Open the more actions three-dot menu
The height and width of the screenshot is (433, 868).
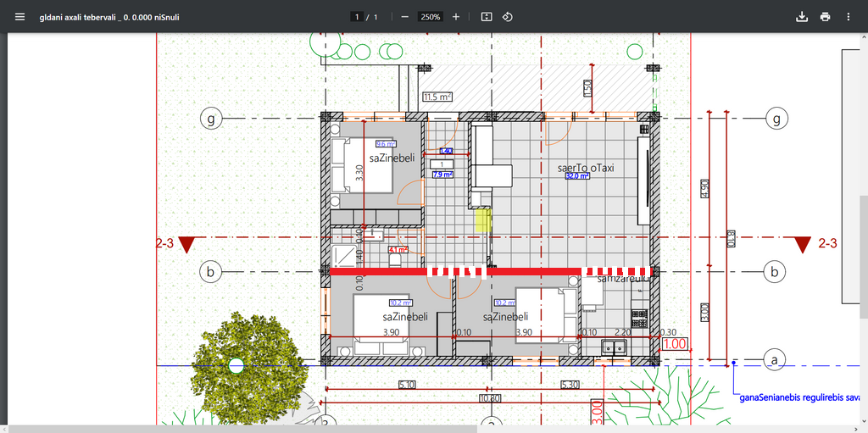pos(848,17)
